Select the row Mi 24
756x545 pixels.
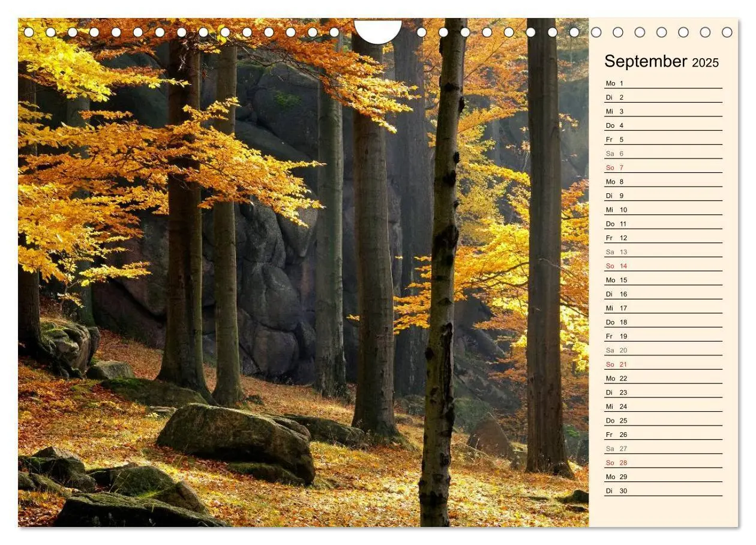[x=663, y=406]
